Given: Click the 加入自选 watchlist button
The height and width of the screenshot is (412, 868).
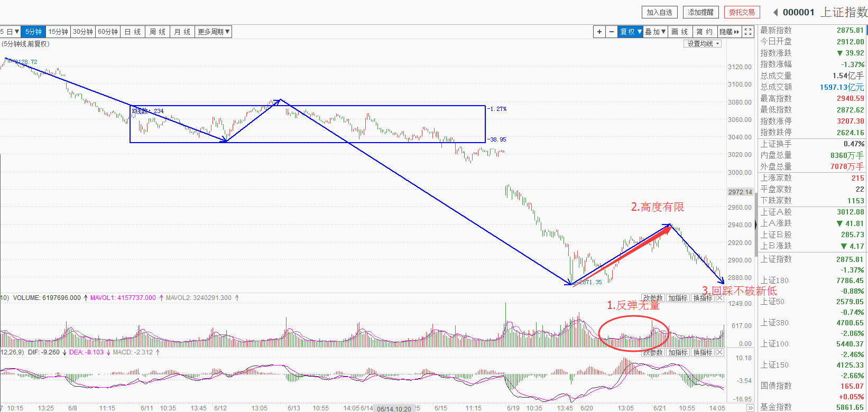Looking at the screenshot, I should pyautogui.click(x=660, y=12).
